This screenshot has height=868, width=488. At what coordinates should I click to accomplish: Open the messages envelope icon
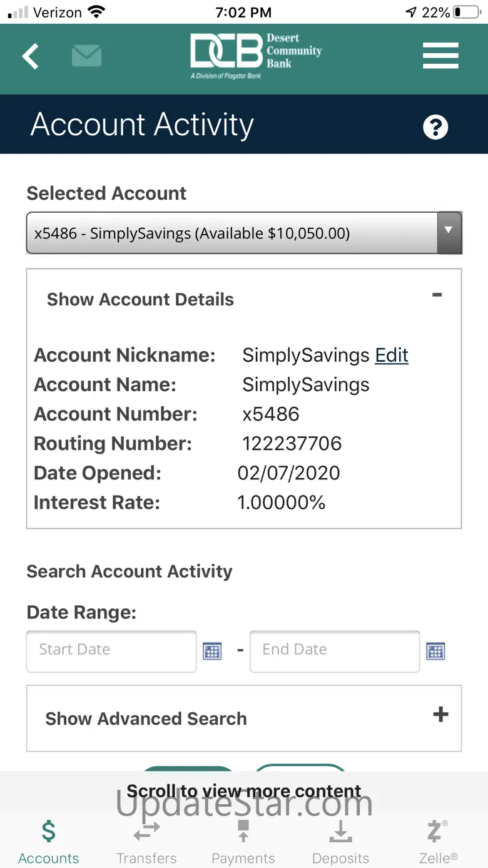(x=86, y=56)
